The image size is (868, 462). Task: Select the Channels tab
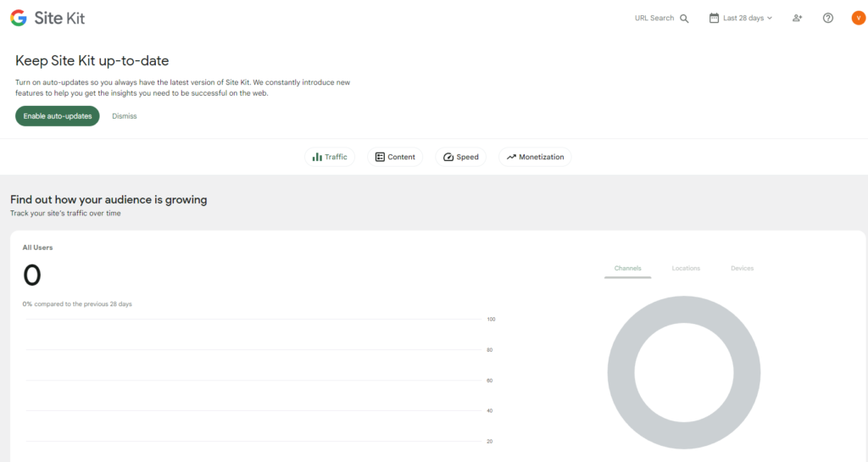628,269
